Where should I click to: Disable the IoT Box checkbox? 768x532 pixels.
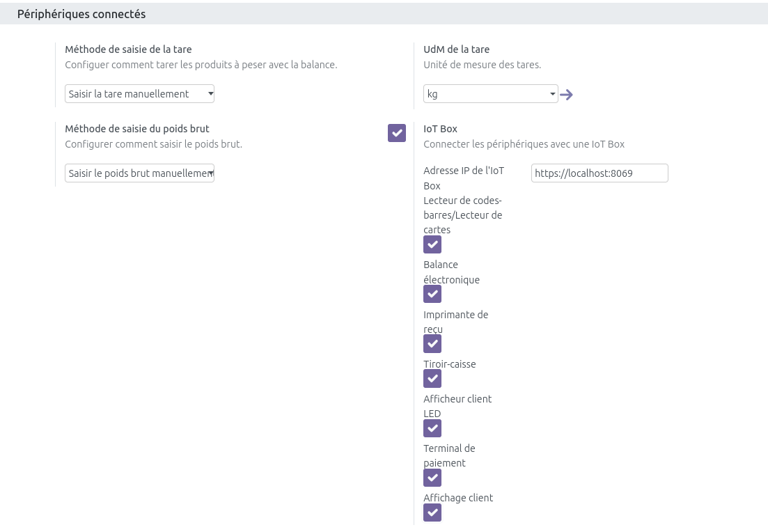tap(397, 132)
